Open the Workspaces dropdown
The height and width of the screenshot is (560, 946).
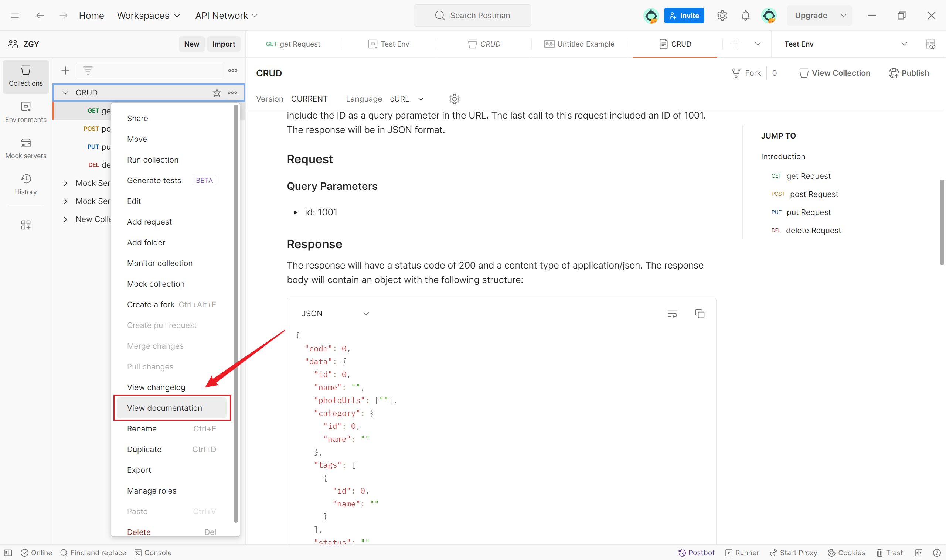148,16
